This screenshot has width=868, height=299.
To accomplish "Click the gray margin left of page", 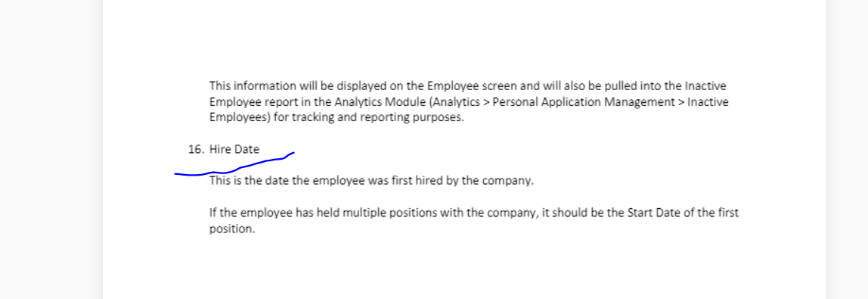I will [x=51, y=150].
